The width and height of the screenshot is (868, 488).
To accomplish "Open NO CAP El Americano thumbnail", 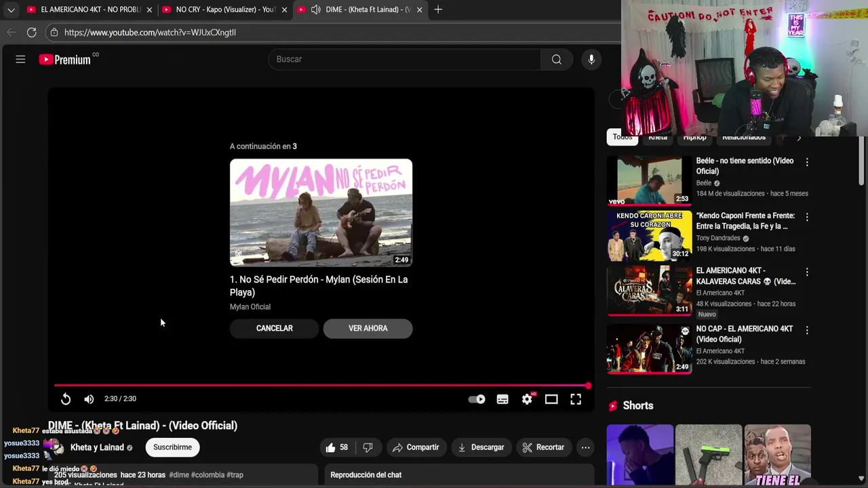I will pyautogui.click(x=649, y=349).
